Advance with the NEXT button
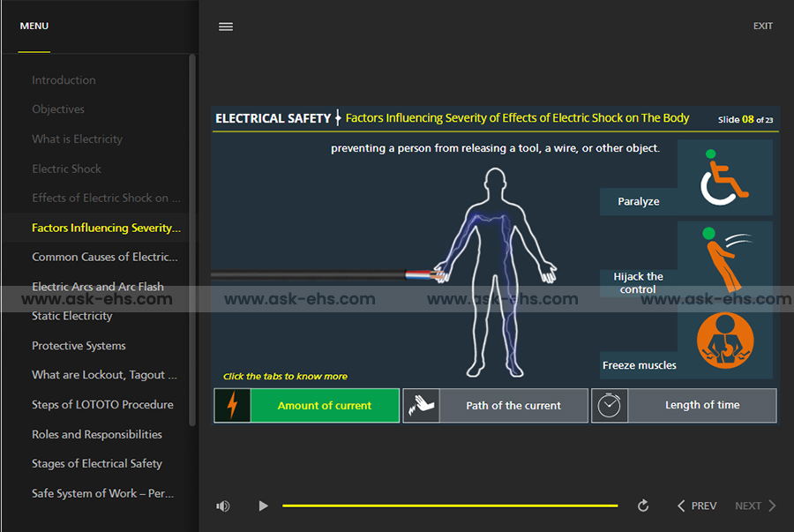This screenshot has height=532, width=794. point(756,506)
